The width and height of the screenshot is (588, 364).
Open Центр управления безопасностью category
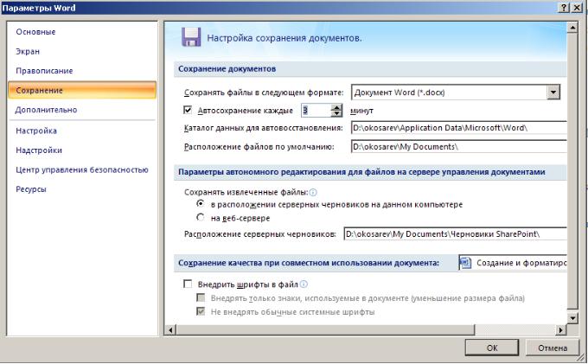click(82, 169)
